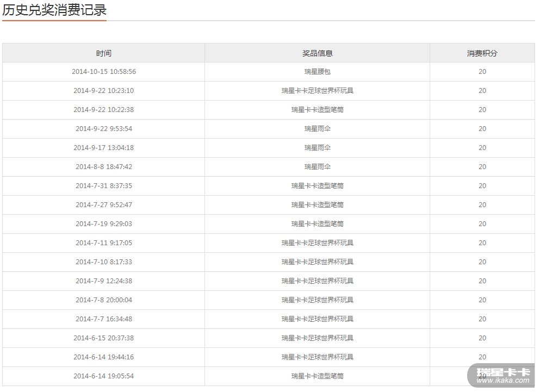Select the time cell 2014-7-8 20:00:04
The height and width of the screenshot is (392, 540).
coord(104,300)
